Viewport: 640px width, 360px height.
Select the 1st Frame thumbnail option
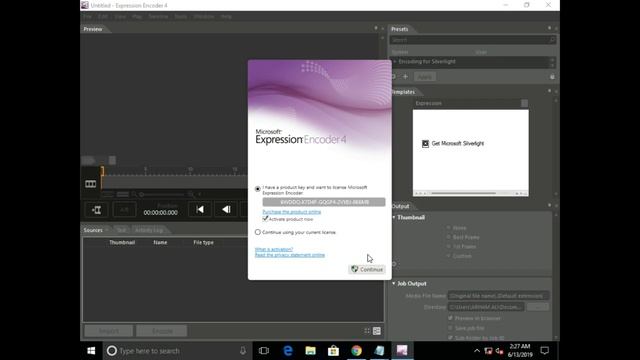449,247
